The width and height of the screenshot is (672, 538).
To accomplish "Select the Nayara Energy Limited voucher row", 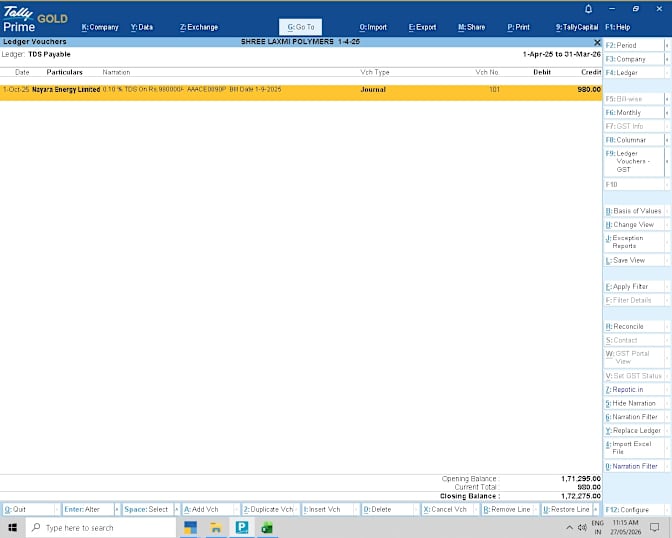I will pos(300,93).
